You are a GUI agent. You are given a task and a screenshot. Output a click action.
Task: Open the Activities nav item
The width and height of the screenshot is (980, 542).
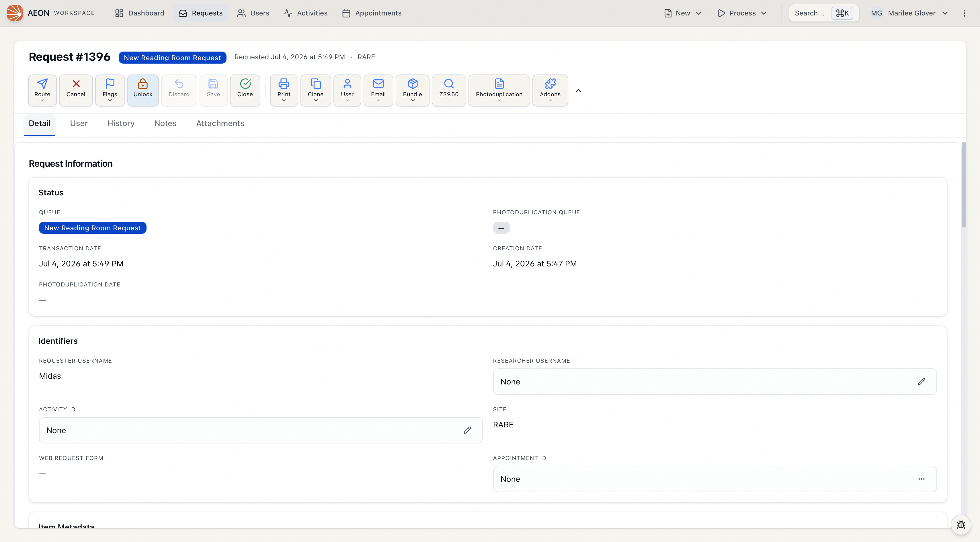pyautogui.click(x=305, y=13)
